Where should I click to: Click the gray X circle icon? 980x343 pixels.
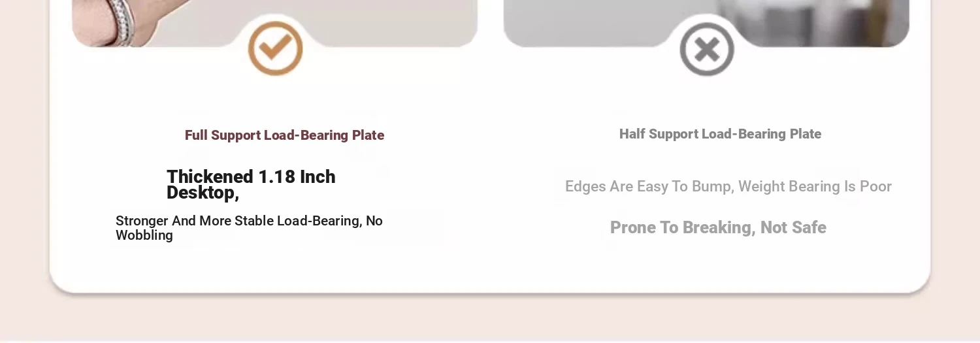tap(706, 49)
